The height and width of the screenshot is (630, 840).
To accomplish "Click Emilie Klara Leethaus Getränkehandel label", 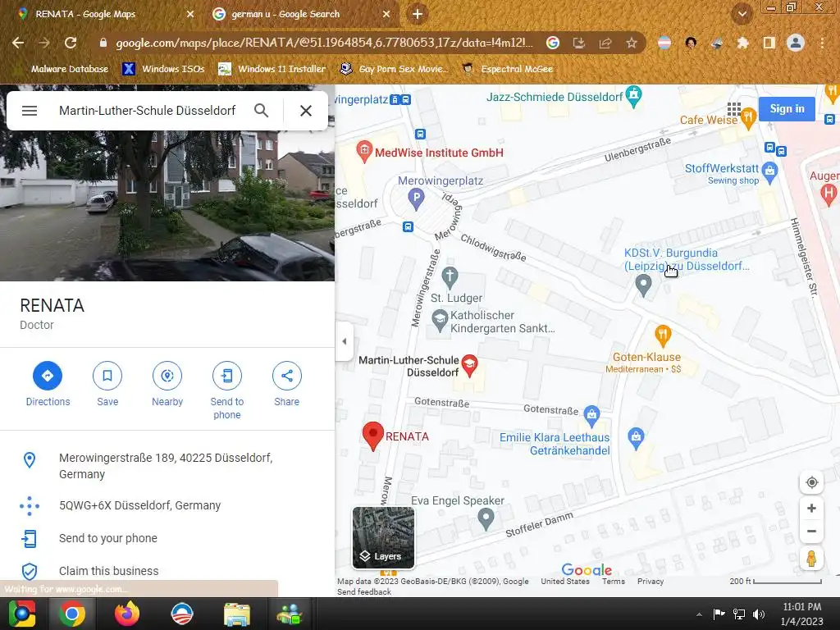I will (x=555, y=444).
